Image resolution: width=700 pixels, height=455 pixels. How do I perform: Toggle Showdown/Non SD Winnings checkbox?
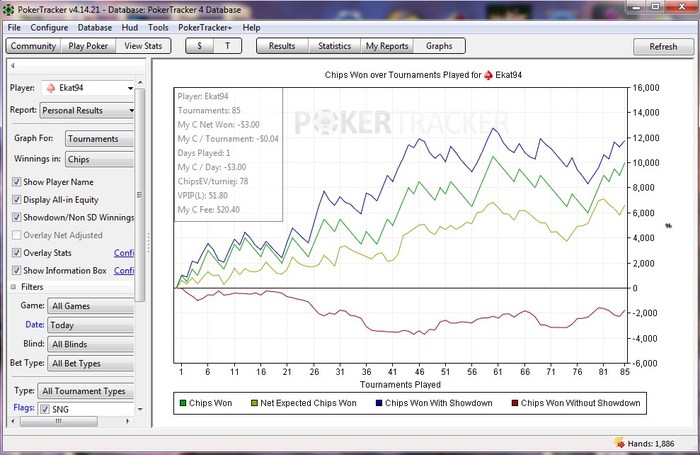[17, 217]
